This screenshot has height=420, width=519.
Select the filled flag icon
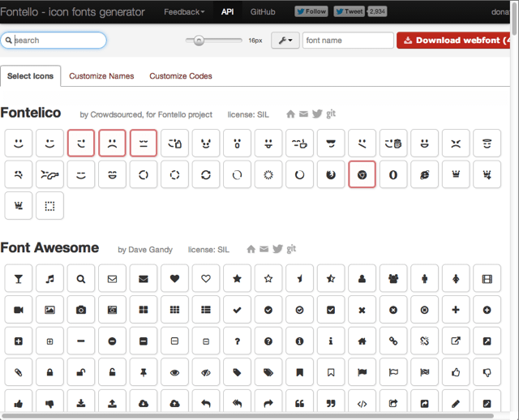pyautogui.click(x=362, y=372)
